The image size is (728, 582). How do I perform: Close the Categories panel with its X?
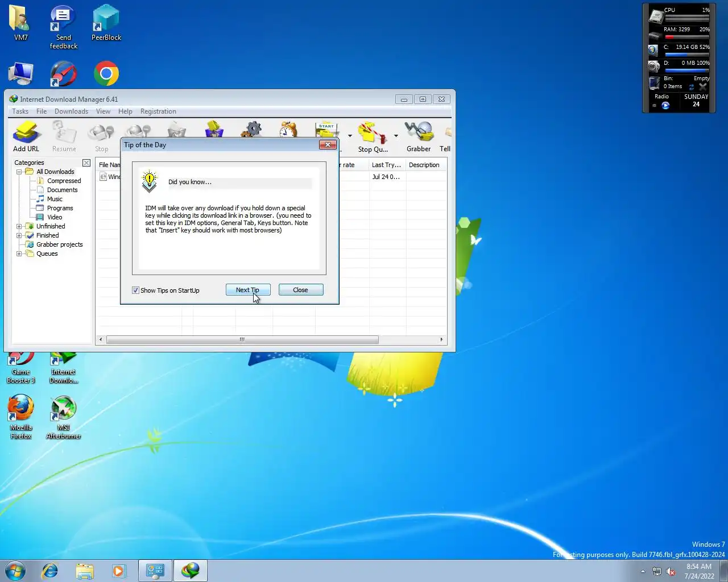[86, 163]
